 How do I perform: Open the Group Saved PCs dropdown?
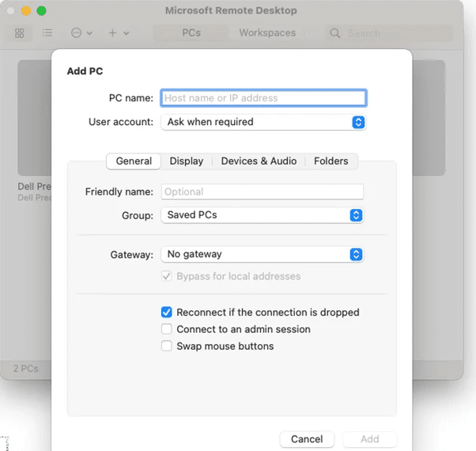[x=263, y=215]
